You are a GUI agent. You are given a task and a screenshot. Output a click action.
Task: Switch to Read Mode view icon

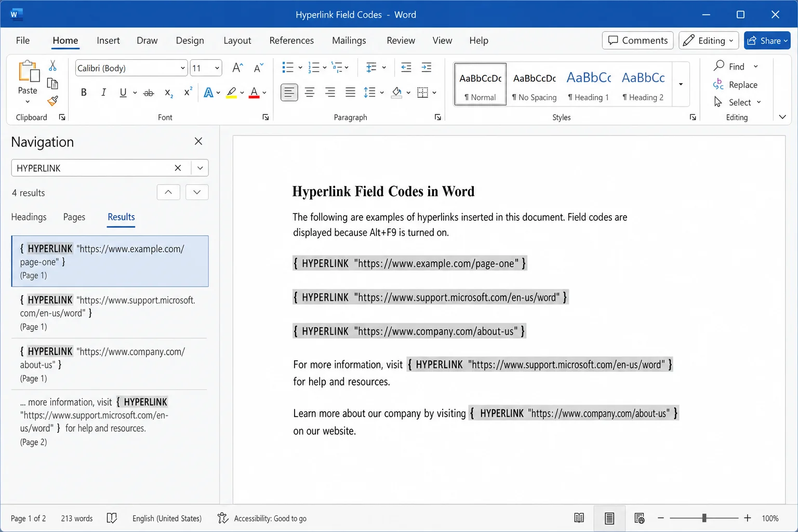pyautogui.click(x=579, y=518)
